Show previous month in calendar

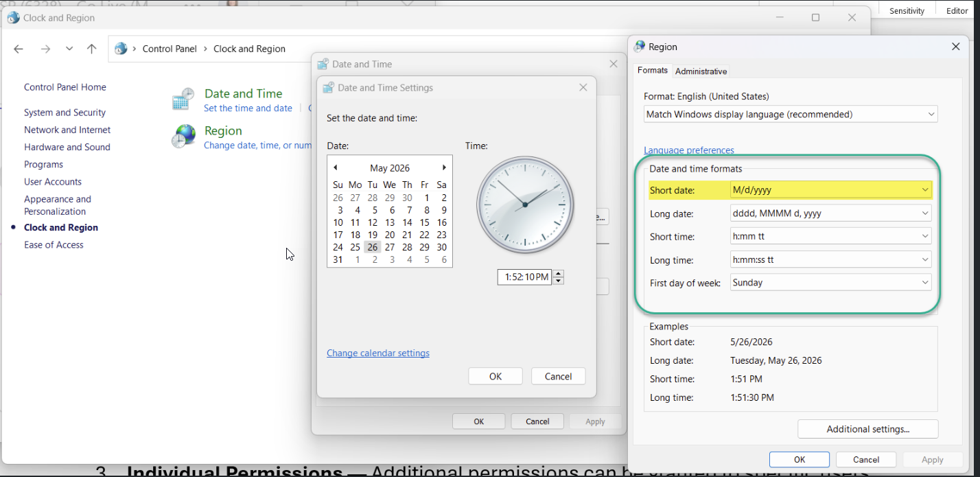tap(336, 167)
